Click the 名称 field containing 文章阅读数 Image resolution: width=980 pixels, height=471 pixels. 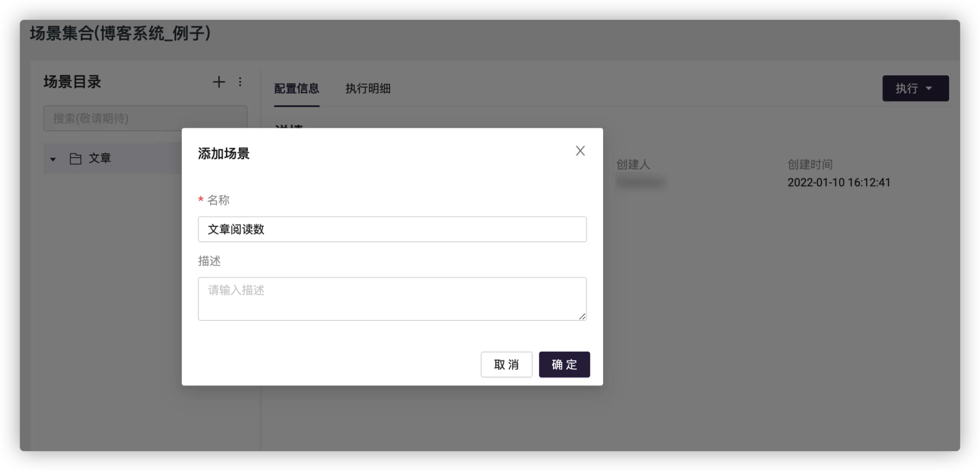(x=392, y=229)
